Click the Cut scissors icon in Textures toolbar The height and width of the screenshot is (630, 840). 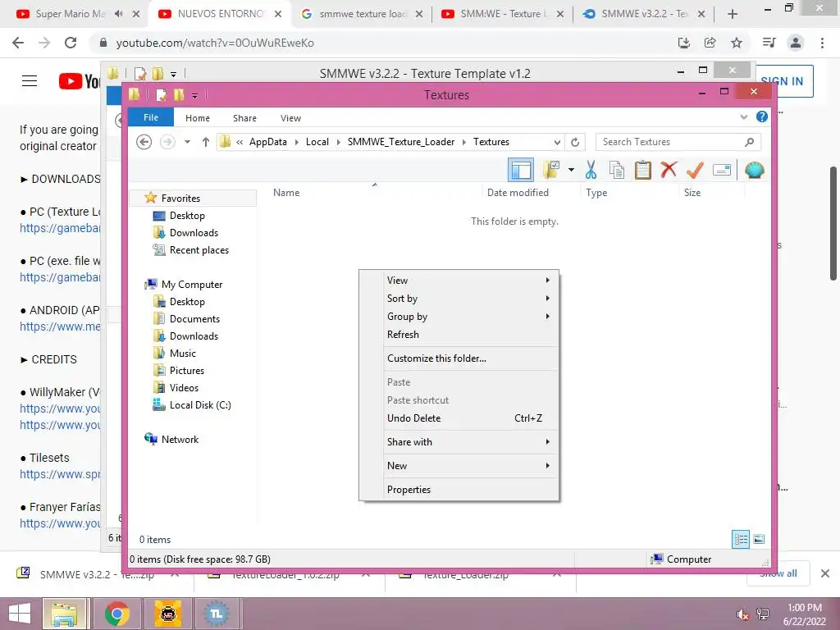(x=591, y=171)
